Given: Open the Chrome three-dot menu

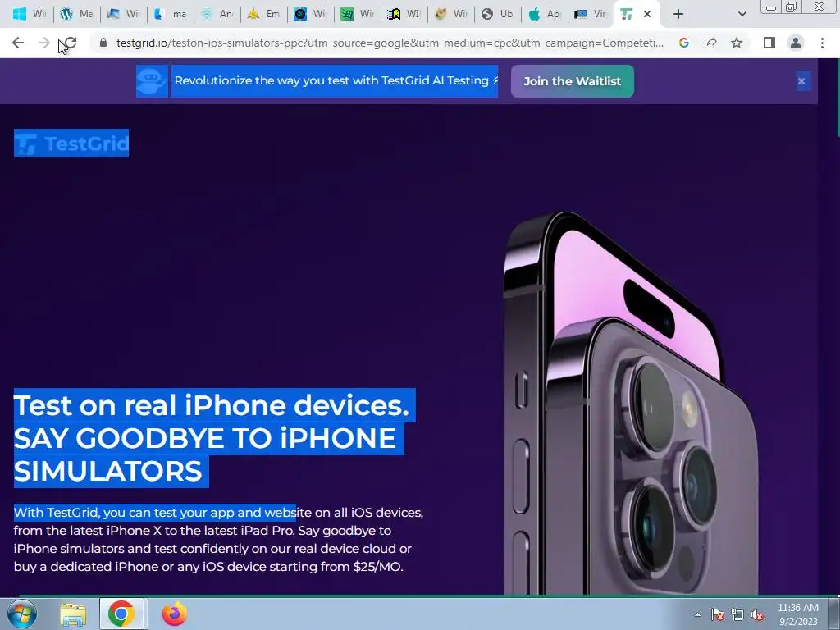Looking at the screenshot, I should [x=822, y=43].
